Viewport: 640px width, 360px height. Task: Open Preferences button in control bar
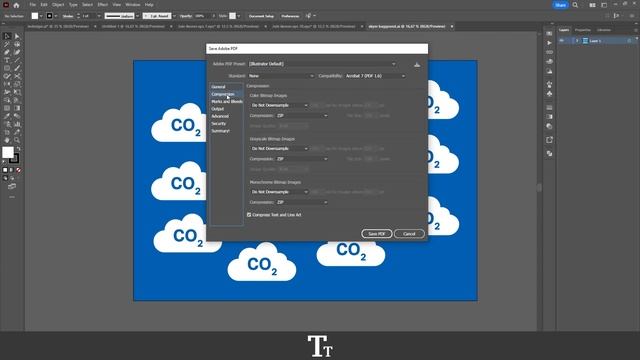click(x=290, y=16)
